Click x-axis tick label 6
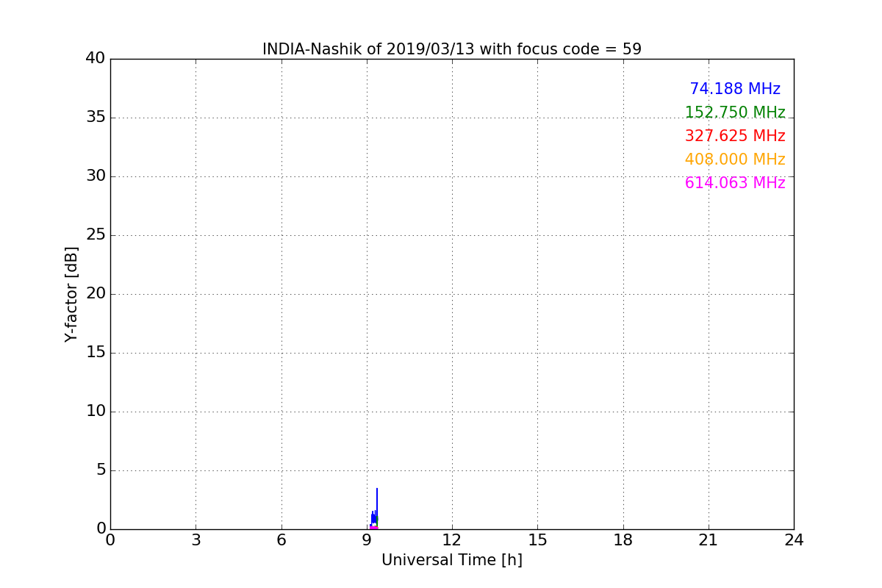Image resolution: width=882 pixels, height=588 pixels. click(281, 540)
